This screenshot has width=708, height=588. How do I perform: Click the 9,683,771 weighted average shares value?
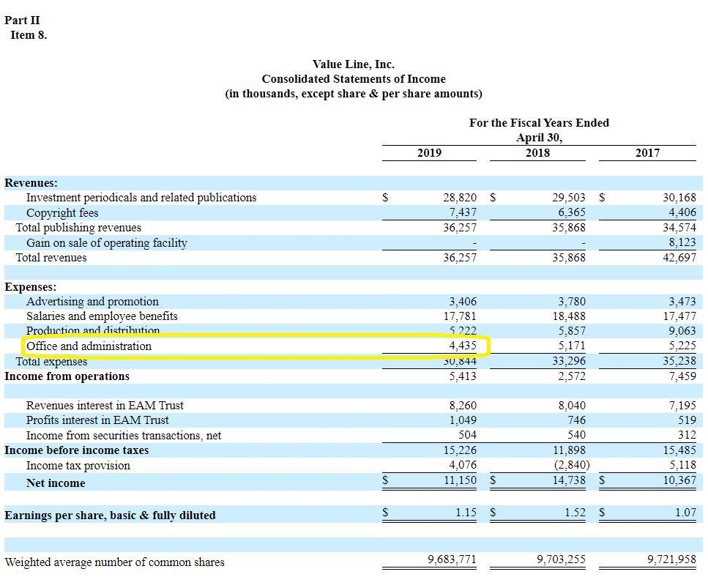[x=452, y=560]
